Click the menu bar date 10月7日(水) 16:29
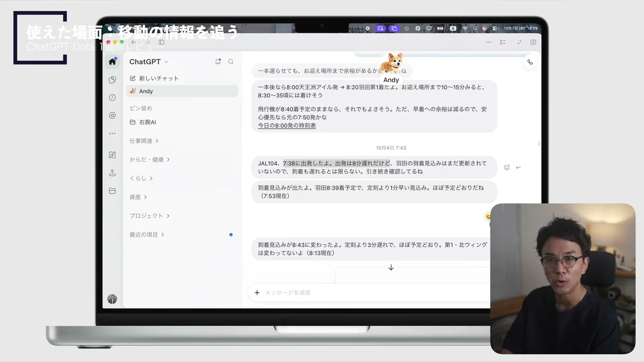This screenshot has height=362, width=644. [521, 29]
